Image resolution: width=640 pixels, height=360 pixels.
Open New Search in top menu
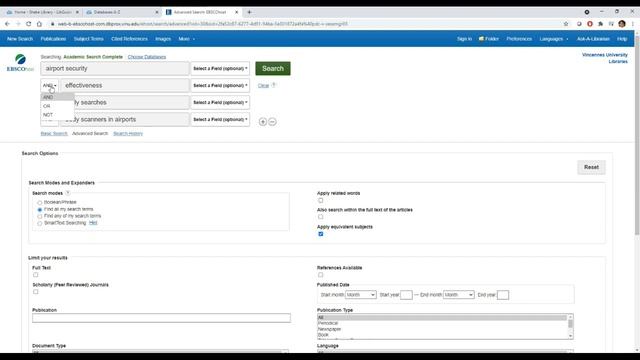tap(20, 39)
